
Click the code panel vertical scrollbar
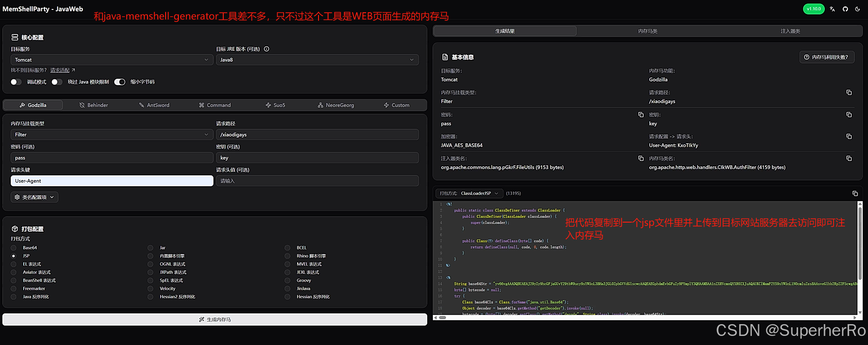[x=860, y=243]
